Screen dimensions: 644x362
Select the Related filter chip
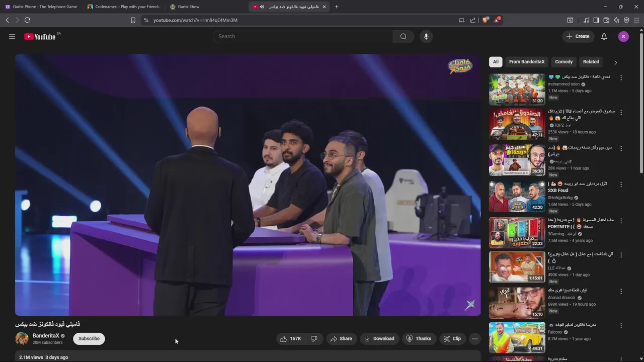pyautogui.click(x=591, y=62)
